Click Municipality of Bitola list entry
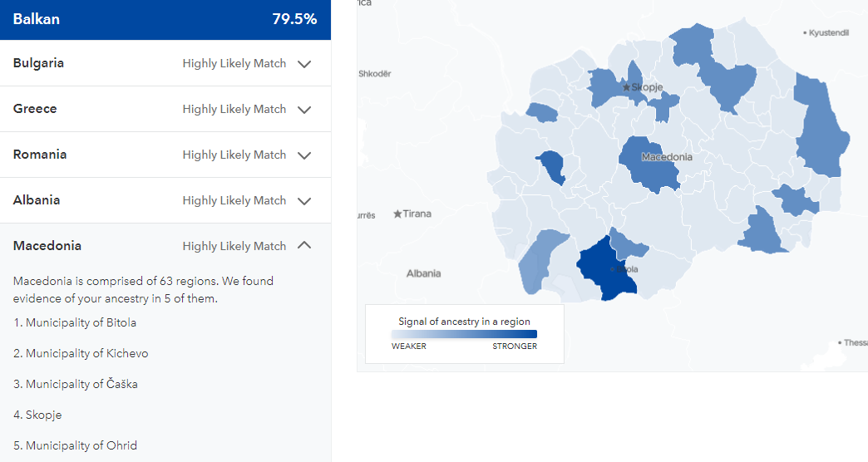 pyautogui.click(x=75, y=322)
